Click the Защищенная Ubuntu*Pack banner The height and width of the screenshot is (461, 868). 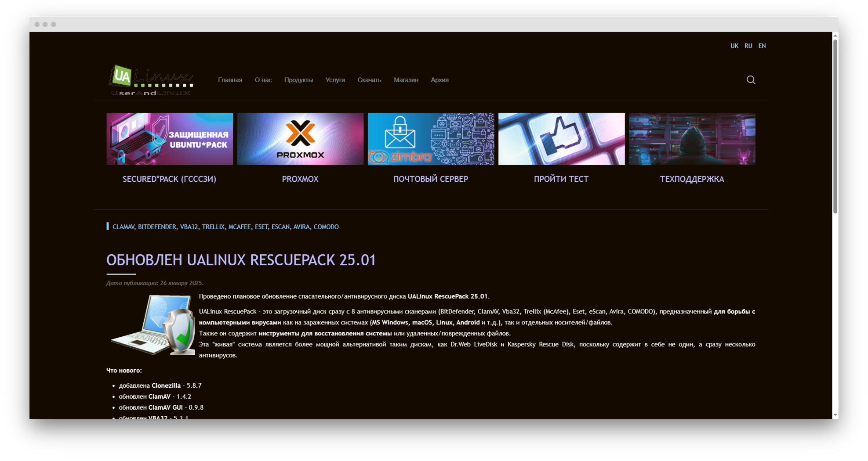(x=170, y=139)
